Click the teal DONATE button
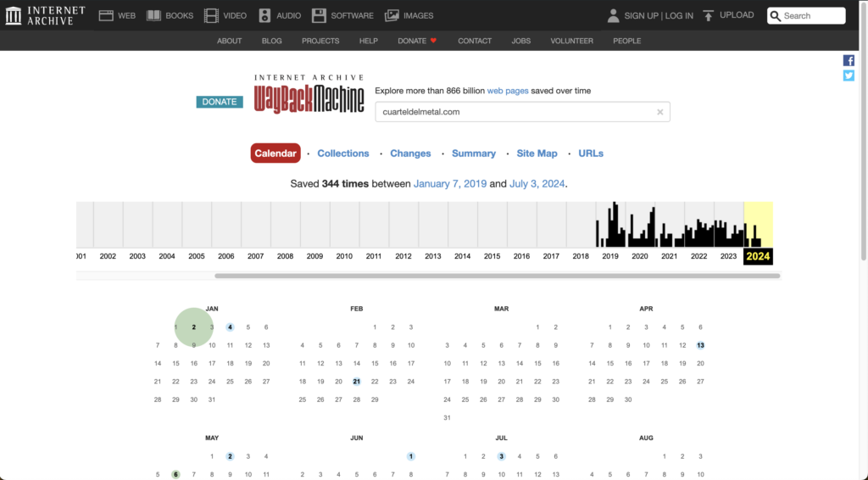The height and width of the screenshot is (480, 868). point(220,102)
